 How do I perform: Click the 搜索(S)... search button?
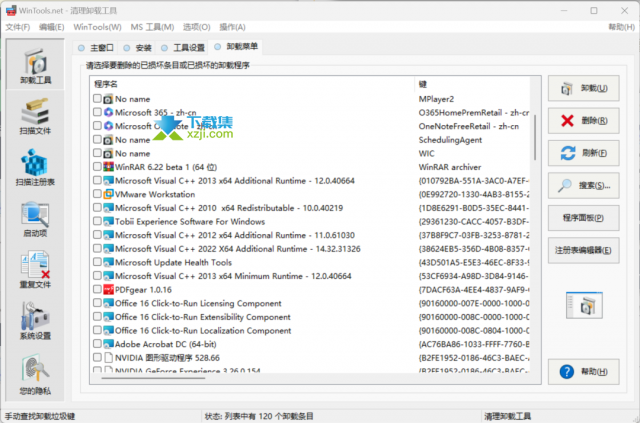(x=583, y=185)
